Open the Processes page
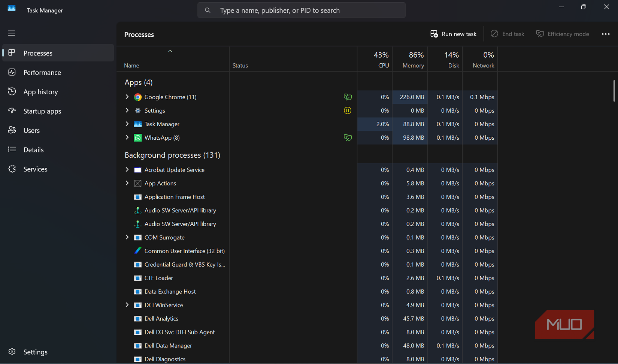 [x=58, y=53]
